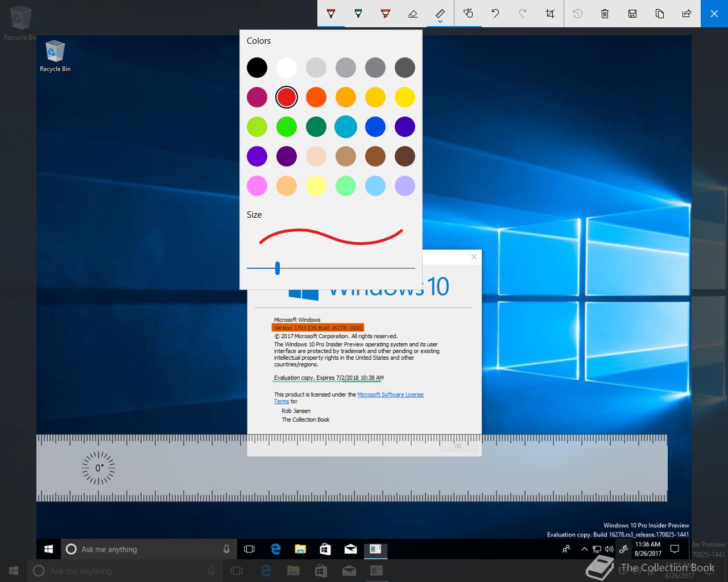Redo the last stroke
The height and width of the screenshot is (582, 728).
523,14
